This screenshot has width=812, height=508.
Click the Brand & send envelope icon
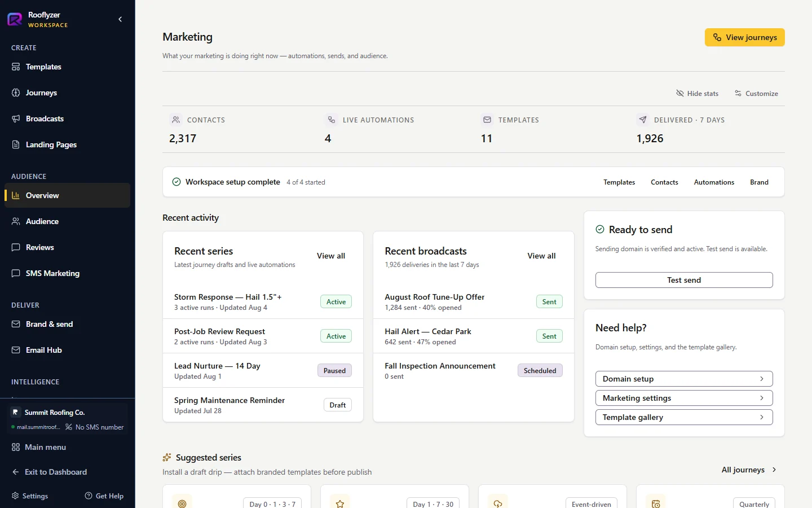(16, 324)
